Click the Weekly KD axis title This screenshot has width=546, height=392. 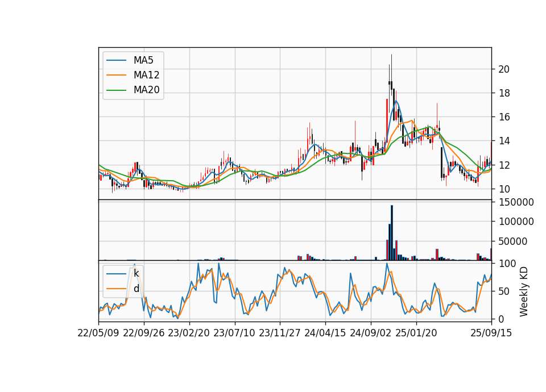tap(524, 291)
